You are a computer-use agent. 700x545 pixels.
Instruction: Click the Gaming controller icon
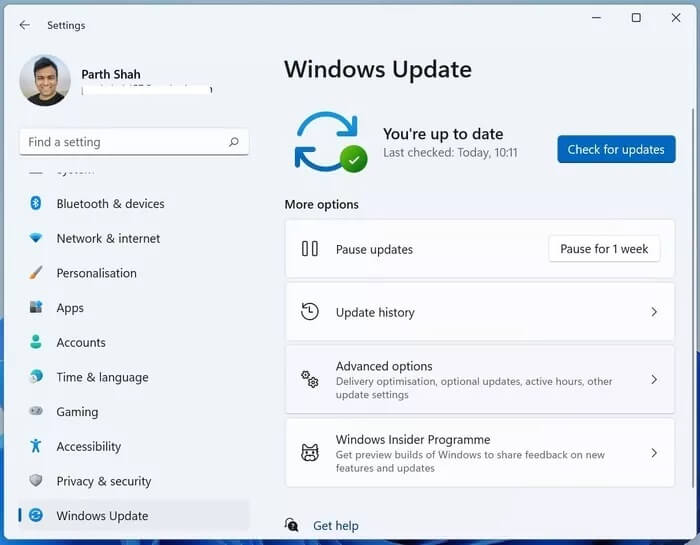coord(36,411)
